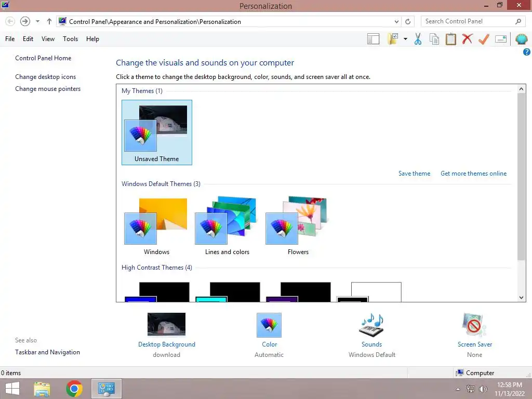
Task: Select the Lines and colors theme
Action: point(227,227)
